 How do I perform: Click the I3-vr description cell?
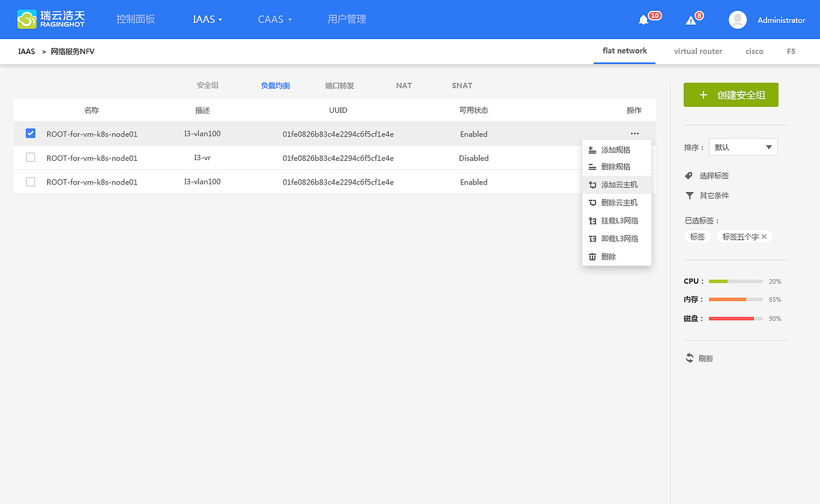(202, 158)
